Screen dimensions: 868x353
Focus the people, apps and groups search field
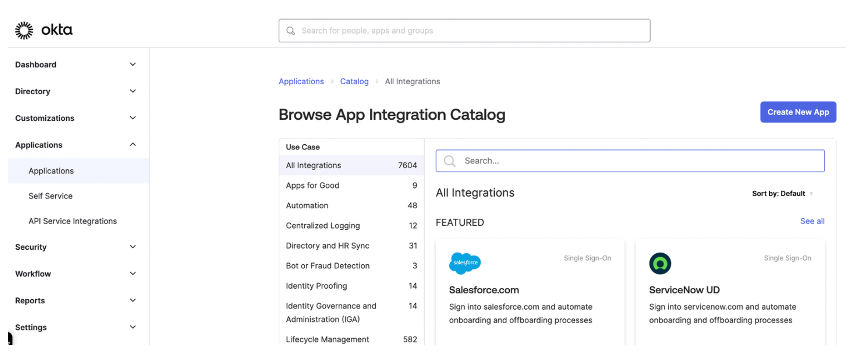(464, 31)
